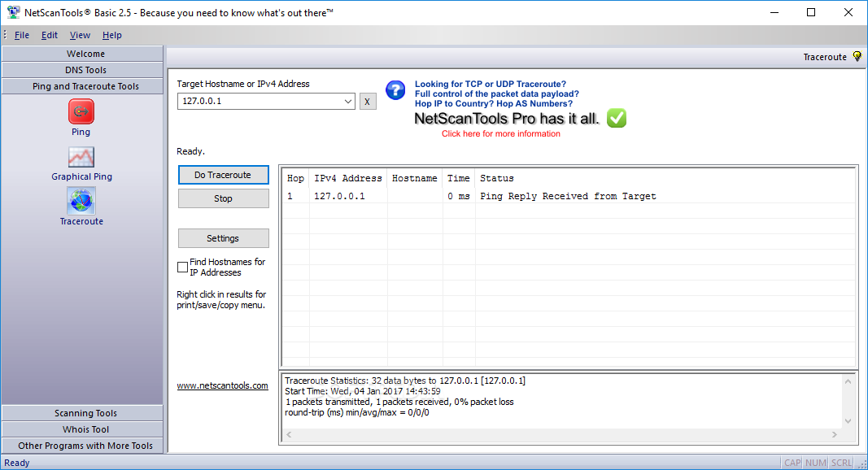The image size is (868, 470).
Task: Click the SCRL indicator in status bar
Action: pos(842,463)
